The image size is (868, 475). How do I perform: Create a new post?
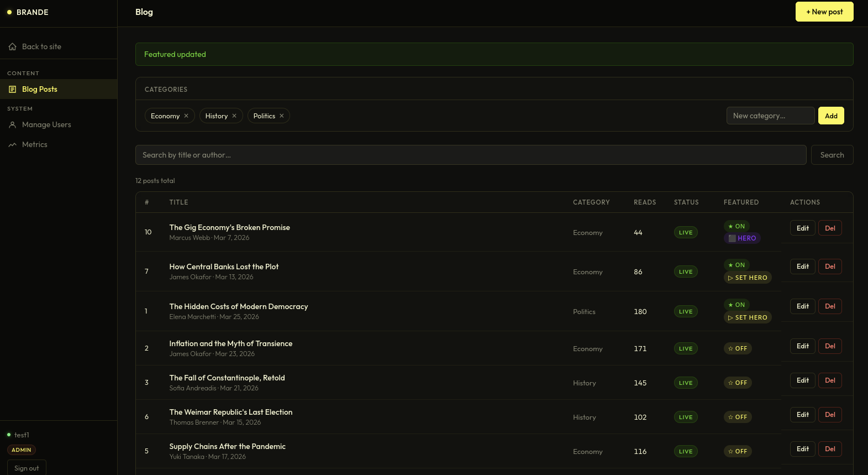coord(824,12)
